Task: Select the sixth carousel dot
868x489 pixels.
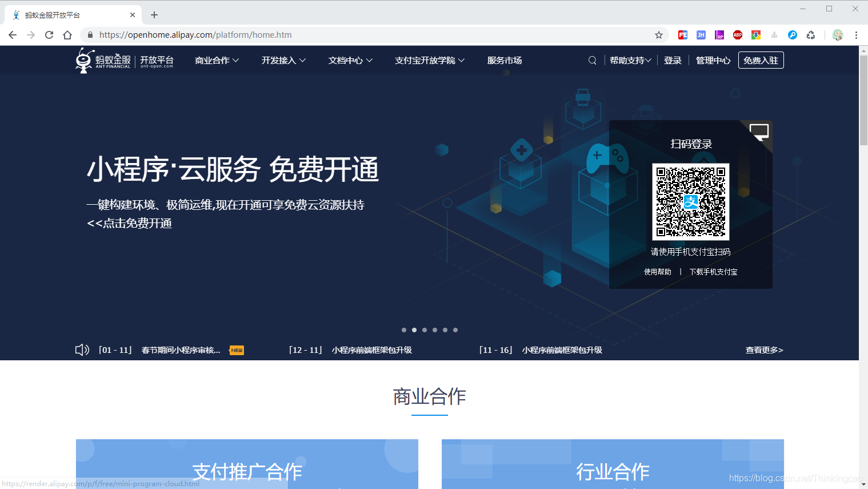Action: [455, 330]
